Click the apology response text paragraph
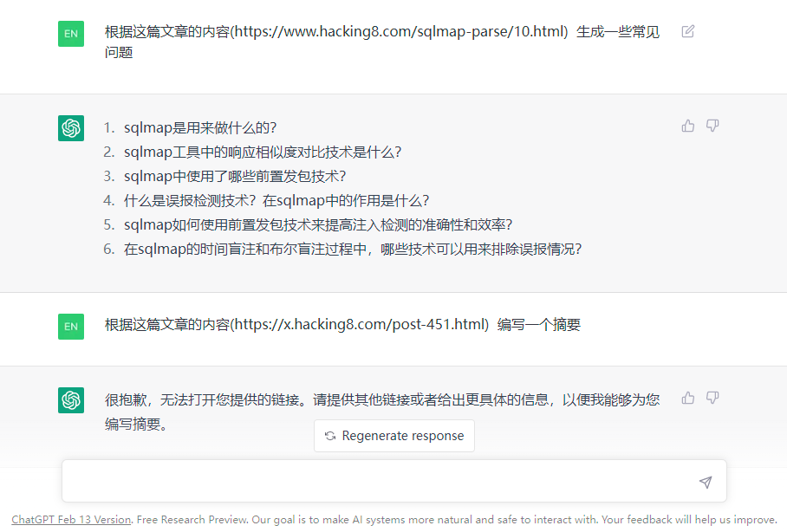 [382, 412]
